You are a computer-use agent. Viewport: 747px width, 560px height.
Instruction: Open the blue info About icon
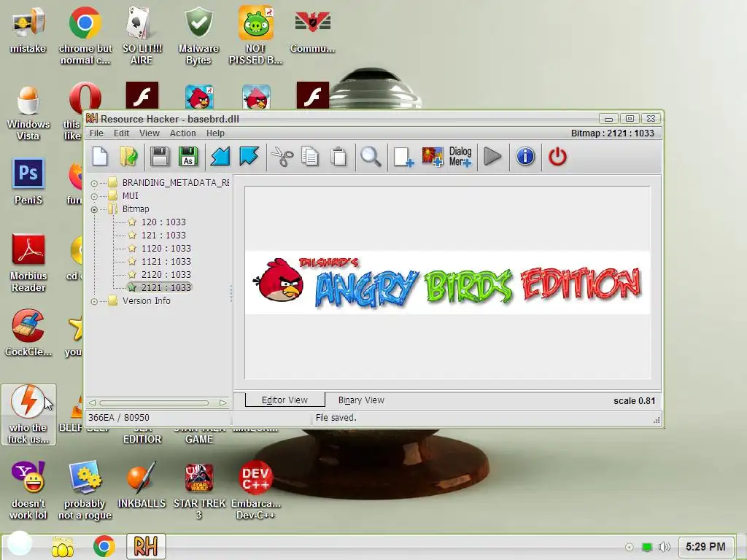point(525,157)
